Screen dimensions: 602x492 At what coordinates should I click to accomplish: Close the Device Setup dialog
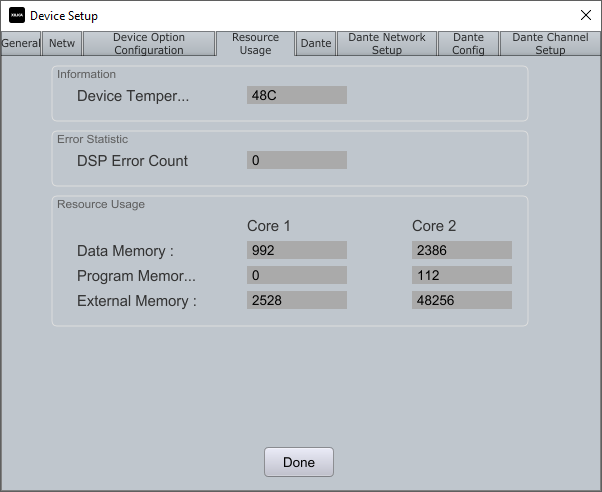click(x=585, y=15)
